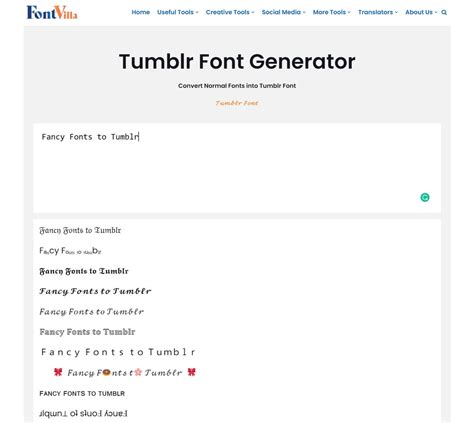Select the result decorated with red bows
Screen dimensions: 474x423
pyautogui.click(x=125, y=372)
